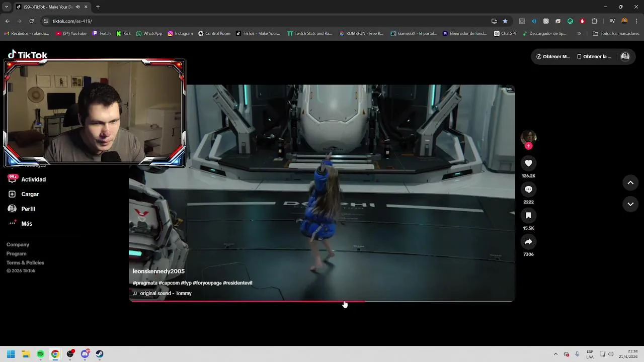Viewport: 644px width, 362px height.
Task: Open the Control Room bookmark
Action: click(214, 34)
